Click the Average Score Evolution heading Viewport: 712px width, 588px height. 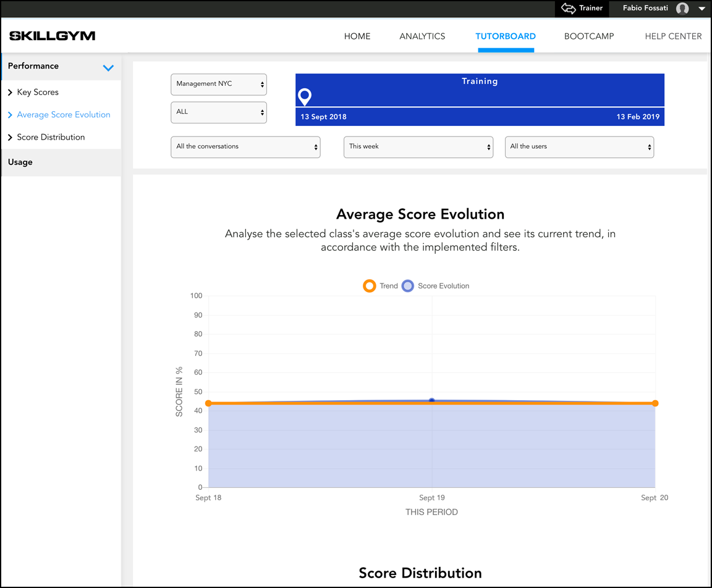coord(420,214)
